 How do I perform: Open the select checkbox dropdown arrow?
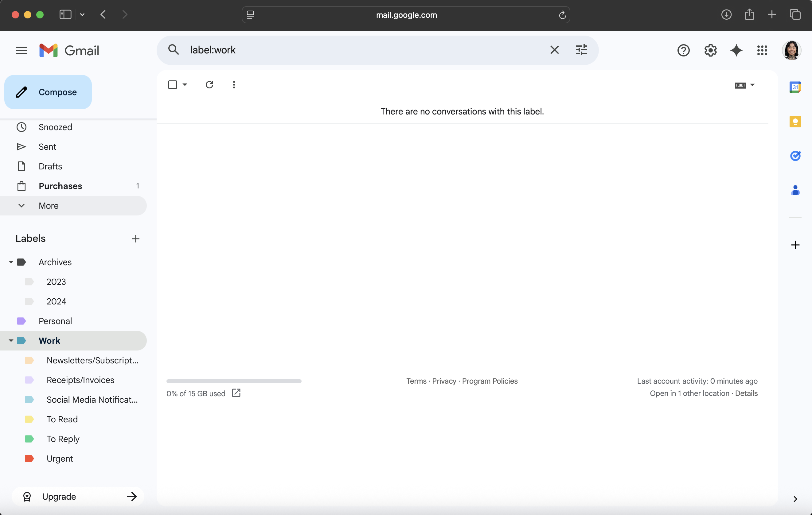tap(185, 85)
